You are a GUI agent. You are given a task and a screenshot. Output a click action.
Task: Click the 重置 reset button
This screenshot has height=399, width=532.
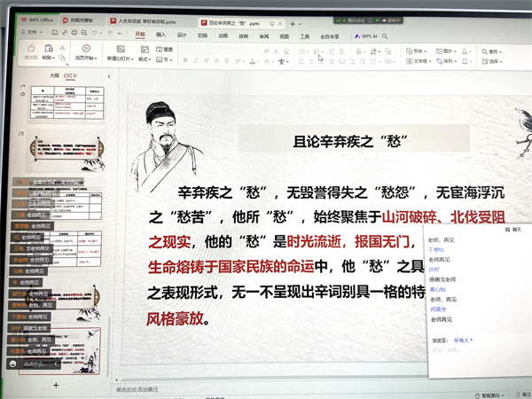click(165, 50)
